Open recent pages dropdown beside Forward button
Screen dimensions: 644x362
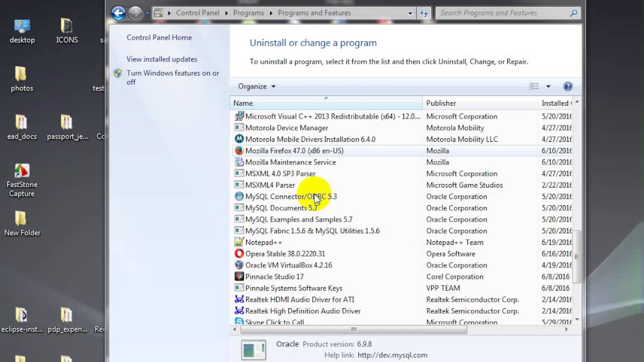point(147,13)
